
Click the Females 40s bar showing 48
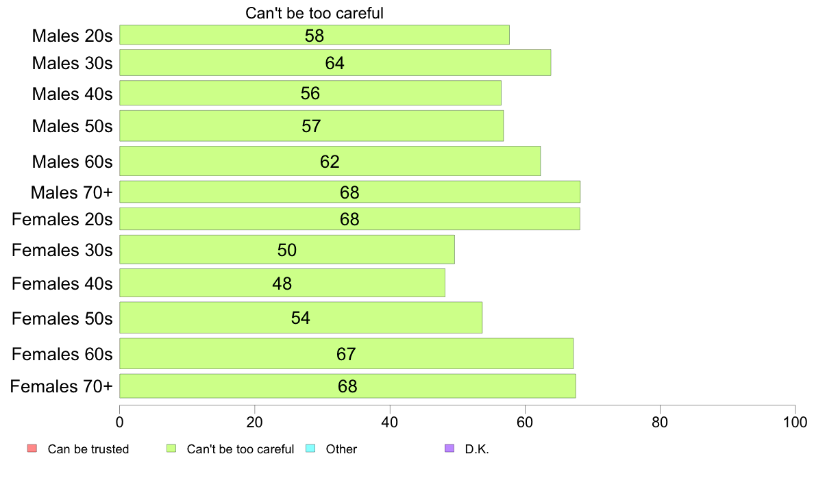pyautogui.click(x=282, y=283)
